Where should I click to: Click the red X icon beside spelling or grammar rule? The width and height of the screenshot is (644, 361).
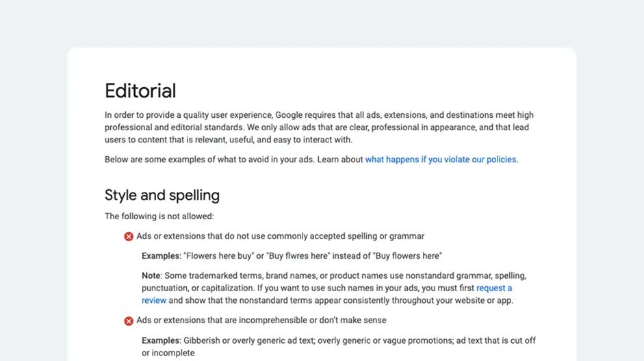click(129, 236)
